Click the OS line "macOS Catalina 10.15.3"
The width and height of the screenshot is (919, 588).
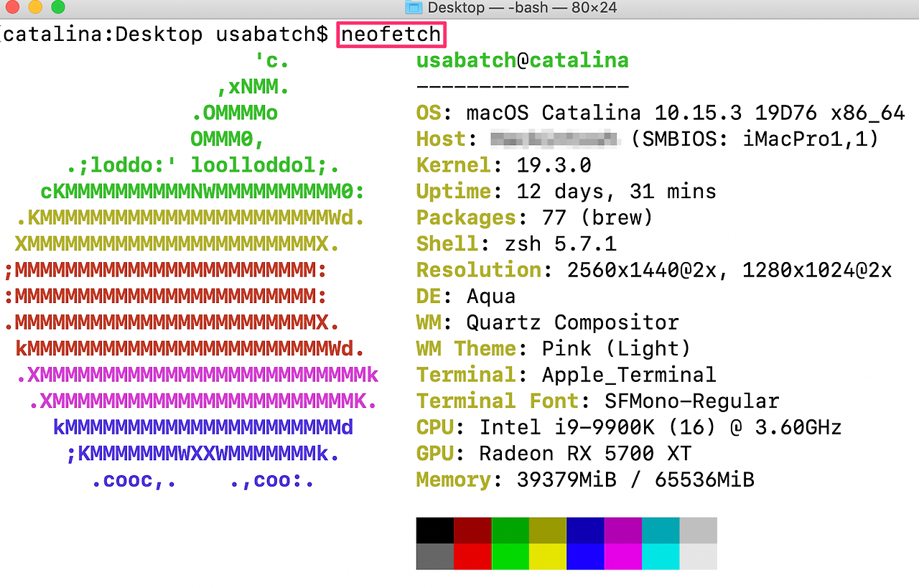pyautogui.click(x=605, y=113)
